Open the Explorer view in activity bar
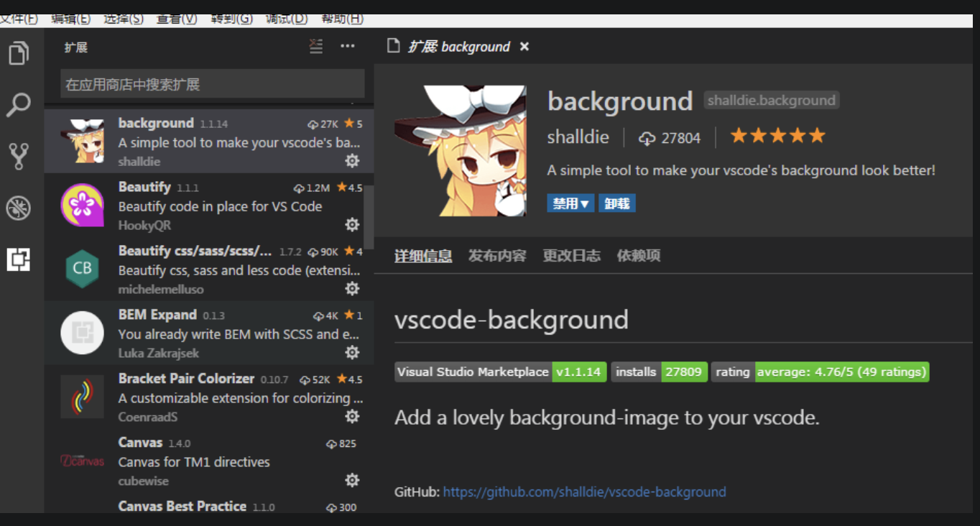This screenshot has width=980, height=526. pyautogui.click(x=19, y=52)
